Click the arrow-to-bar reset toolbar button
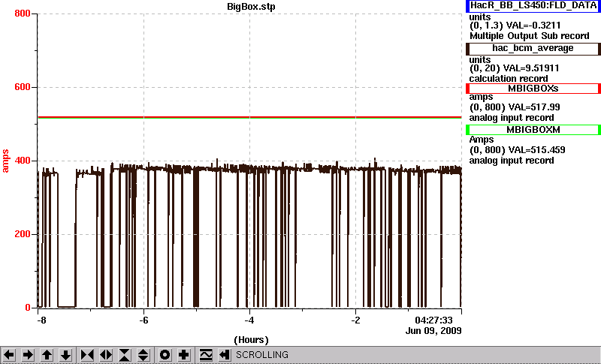 coord(224,355)
